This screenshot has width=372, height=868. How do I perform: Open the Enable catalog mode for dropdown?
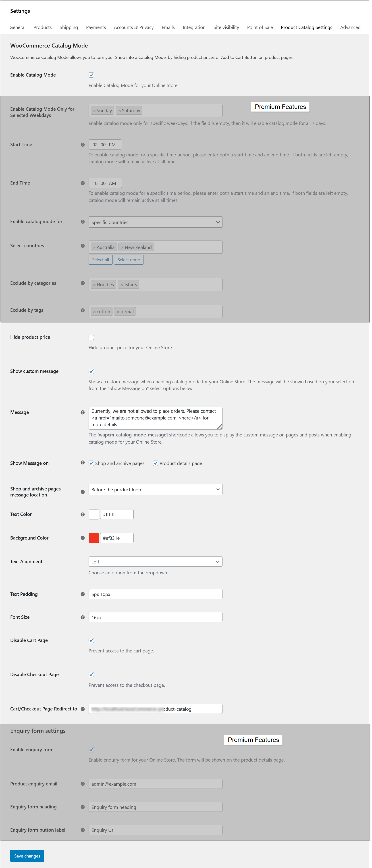[x=155, y=222]
